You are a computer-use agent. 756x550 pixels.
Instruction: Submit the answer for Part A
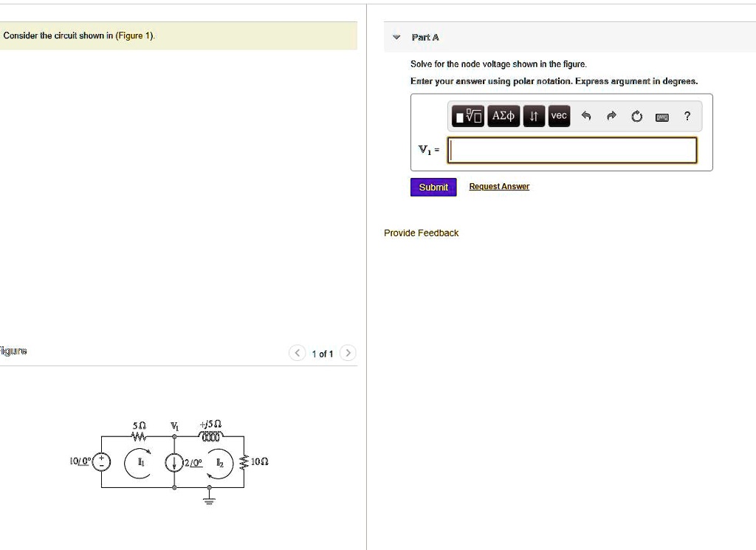[x=433, y=187]
